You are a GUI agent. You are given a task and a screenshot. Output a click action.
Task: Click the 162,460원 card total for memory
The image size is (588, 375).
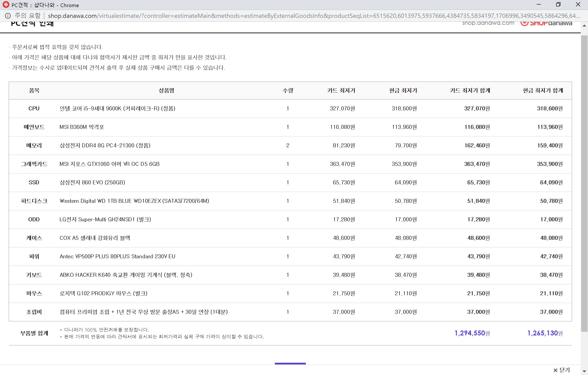477,146
